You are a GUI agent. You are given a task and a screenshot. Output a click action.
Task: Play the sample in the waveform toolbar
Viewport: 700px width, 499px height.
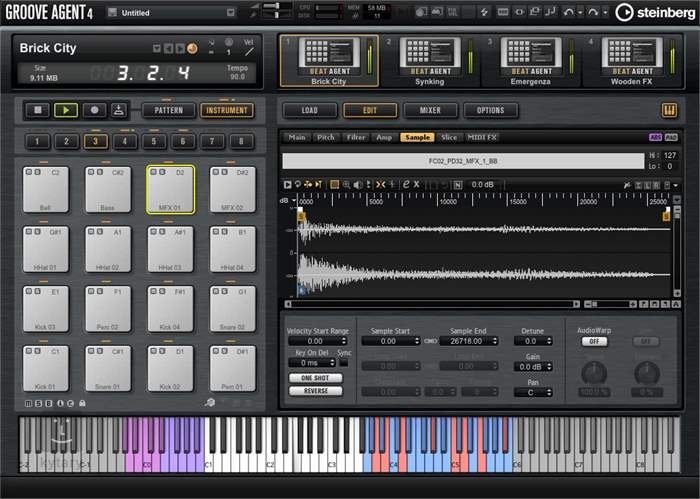pos(288,184)
